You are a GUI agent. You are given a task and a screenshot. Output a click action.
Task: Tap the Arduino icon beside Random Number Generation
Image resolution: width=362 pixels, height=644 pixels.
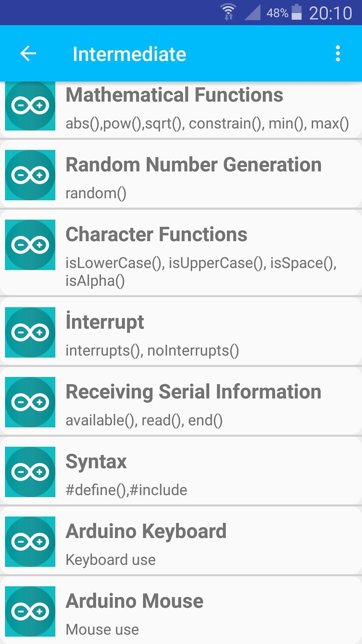(30, 175)
